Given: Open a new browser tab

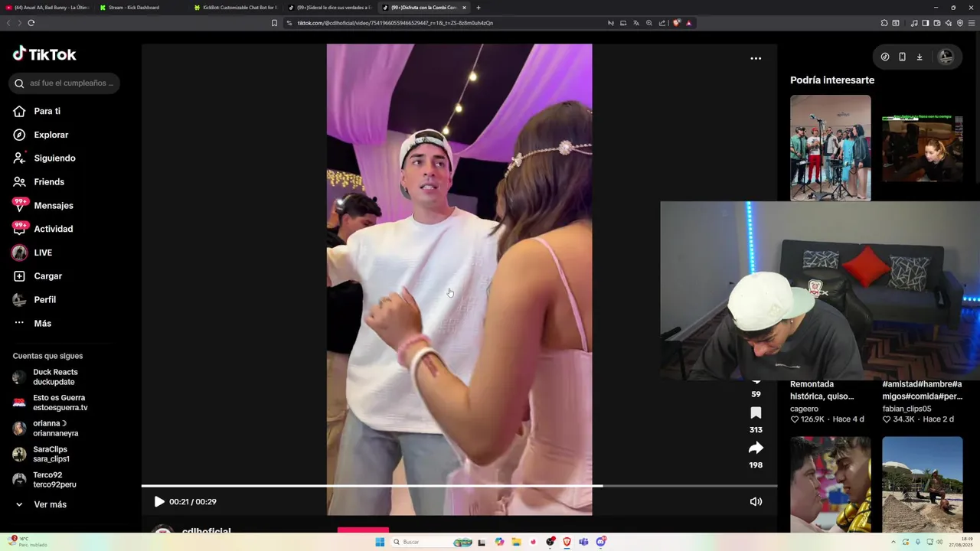Looking at the screenshot, I should [x=479, y=8].
